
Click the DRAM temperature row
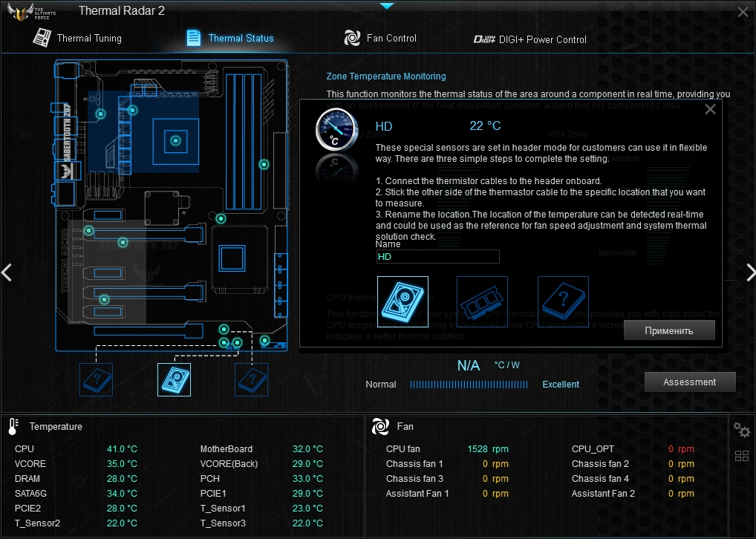click(x=76, y=479)
